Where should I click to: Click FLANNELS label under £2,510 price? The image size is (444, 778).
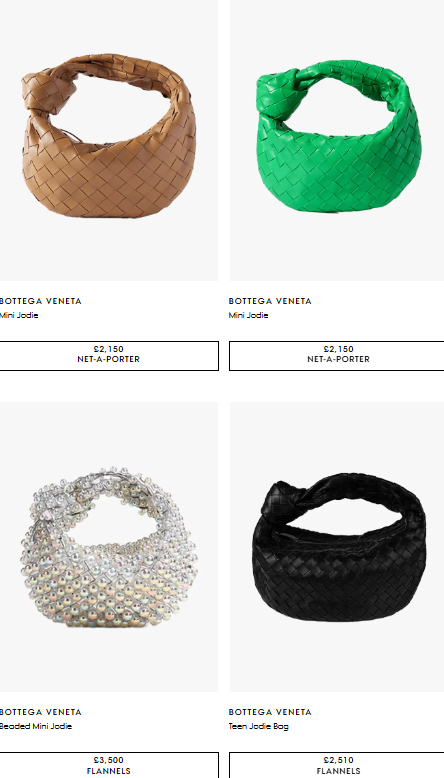[338, 771]
